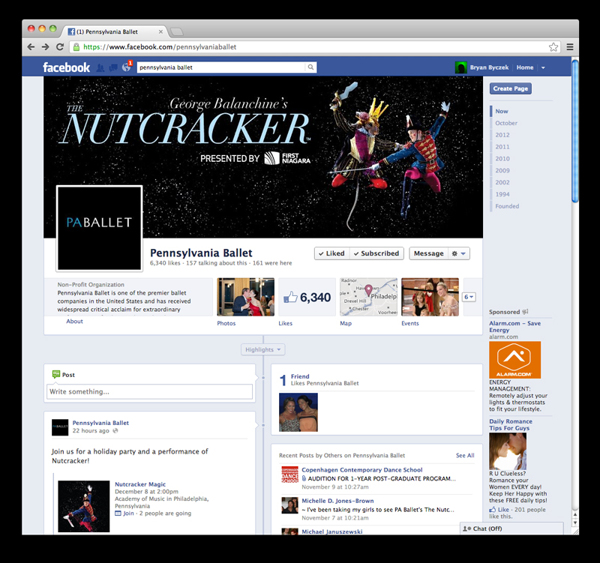This screenshot has height=563, width=600.
Task: Jump to Founded in the timeline
Action: [507, 206]
